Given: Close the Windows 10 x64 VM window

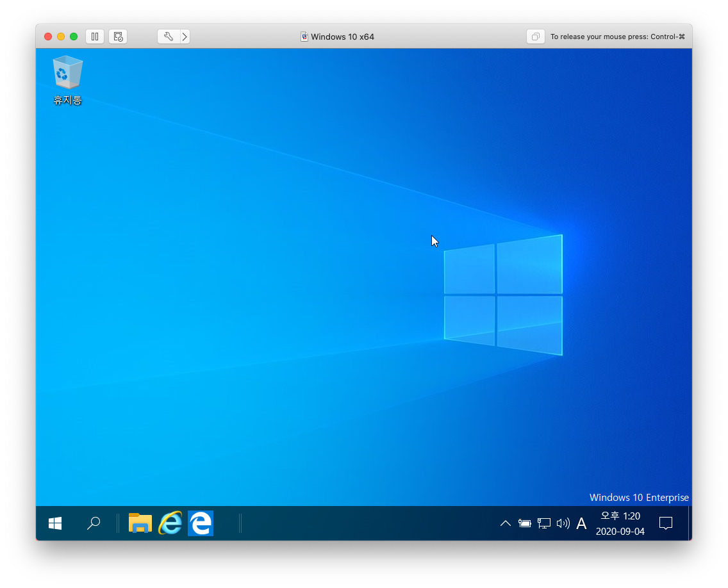Looking at the screenshot, I should click(48, 37).
